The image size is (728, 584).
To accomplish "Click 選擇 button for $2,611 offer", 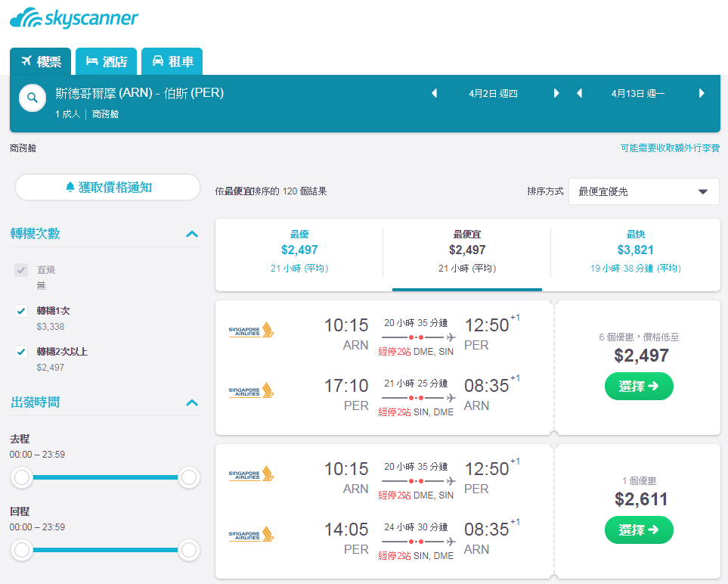I will click(x=639, y=530).
